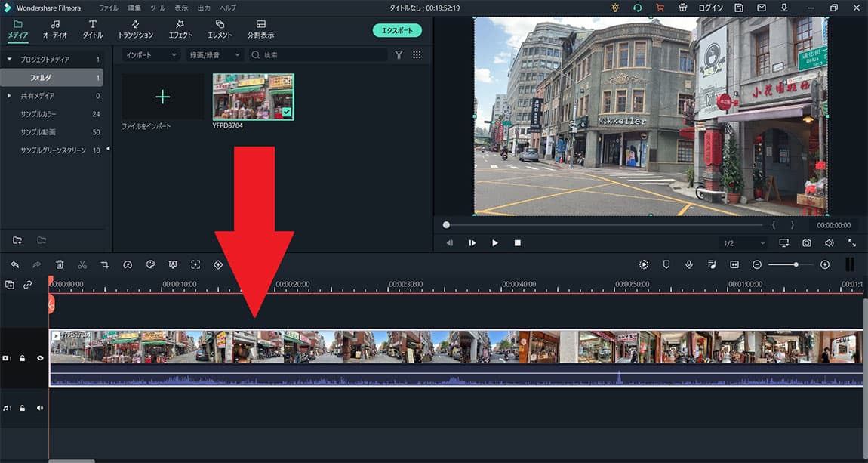Click the stop button
The height and width of the screenshot is (463, 868).
pos(518,243)
